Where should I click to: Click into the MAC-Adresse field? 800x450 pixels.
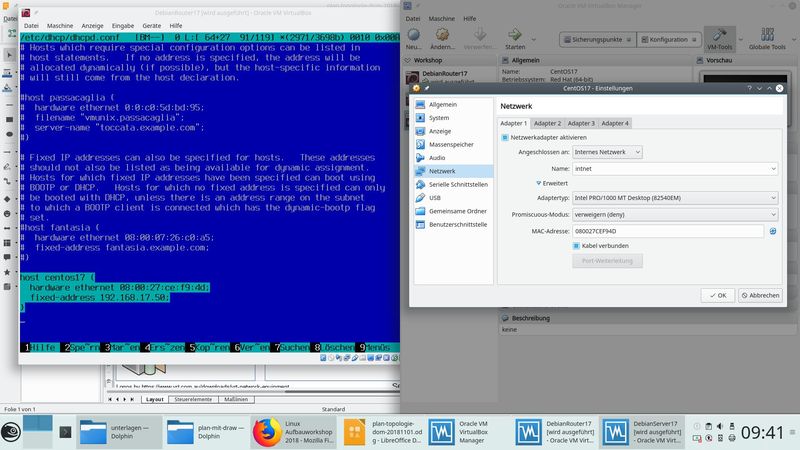(x=668, y=231)
